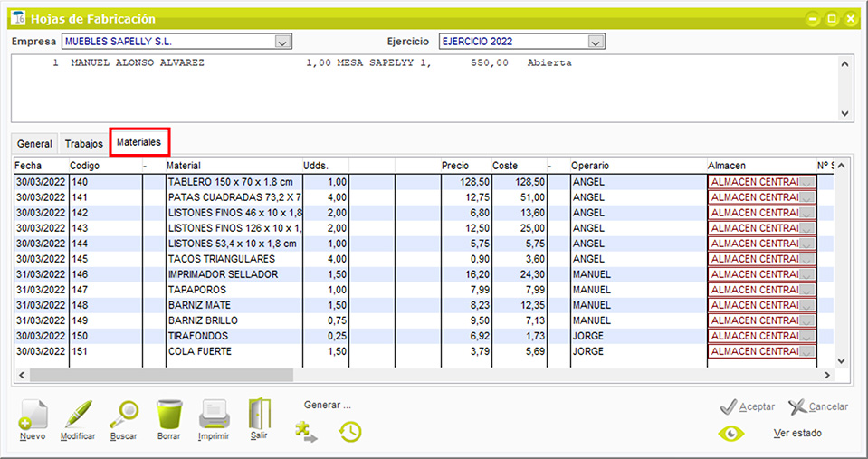Click material cell TABLERO 150 x 70 x 1.8 cm
Screen dimensions: 868x459
tap(234, 182)
